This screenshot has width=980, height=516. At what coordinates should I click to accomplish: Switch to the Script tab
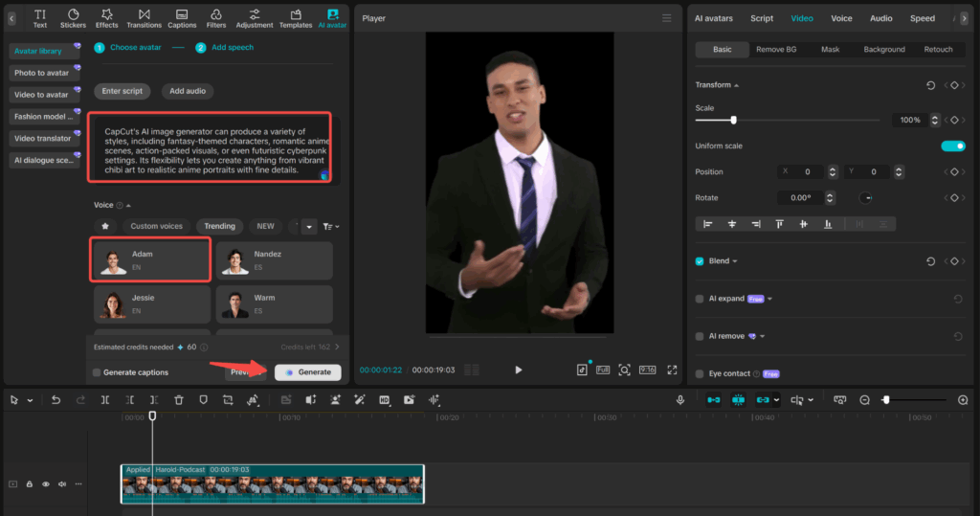point(762,18)
